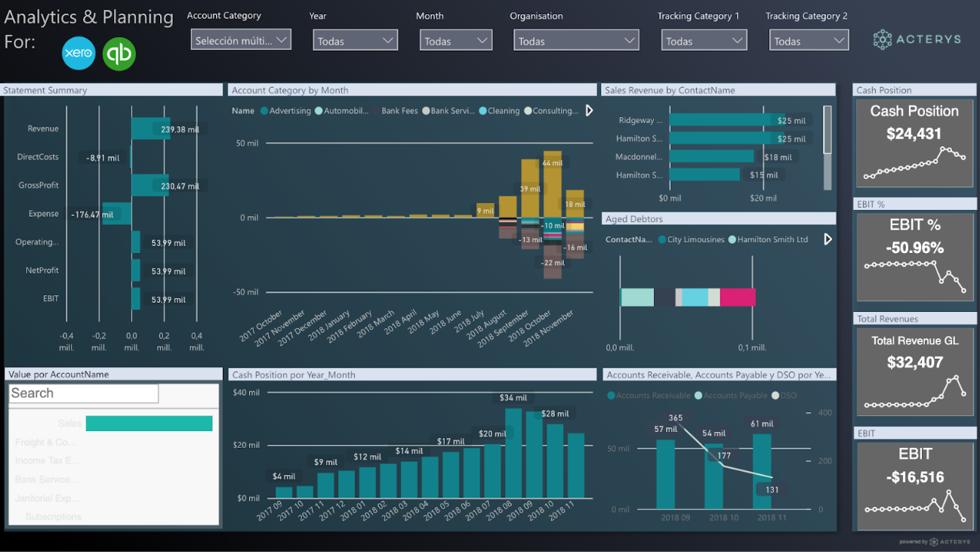Advance Aged Debtors legend with arrow
Viewport: 980px width, 552px height.
(827, 239)
